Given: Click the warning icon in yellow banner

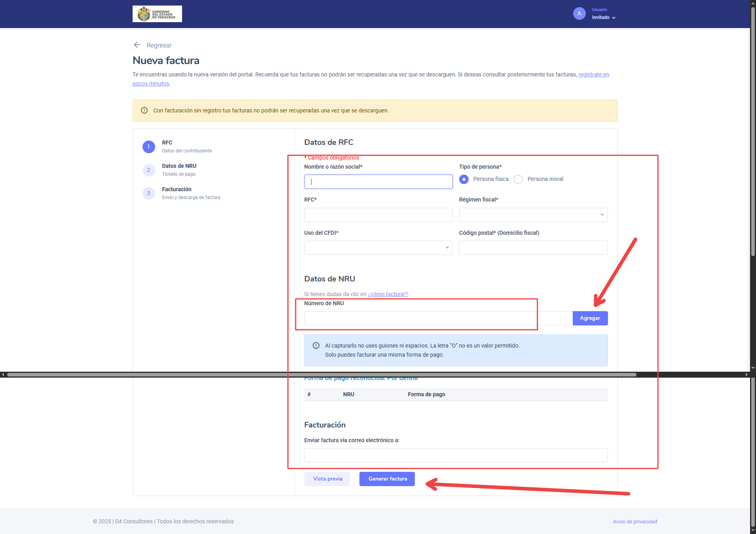Looking at the screenshot, I should coord(144,110).
